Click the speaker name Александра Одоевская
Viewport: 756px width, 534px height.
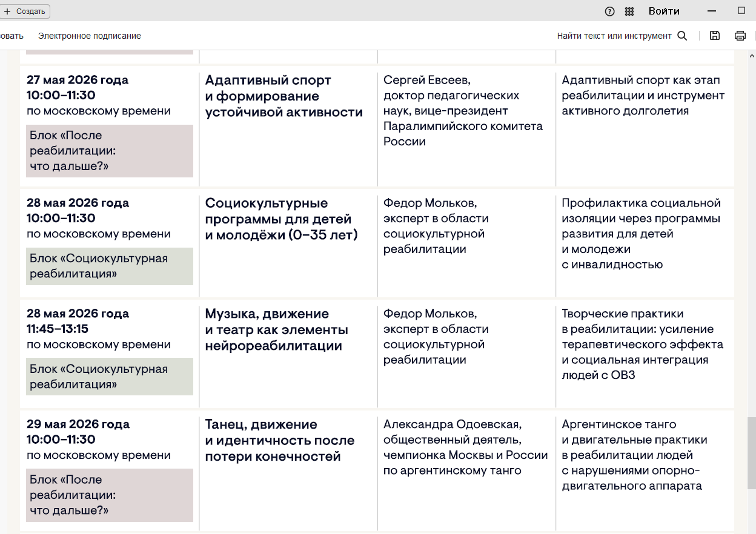pyautogui.click(x=452, y=424)
